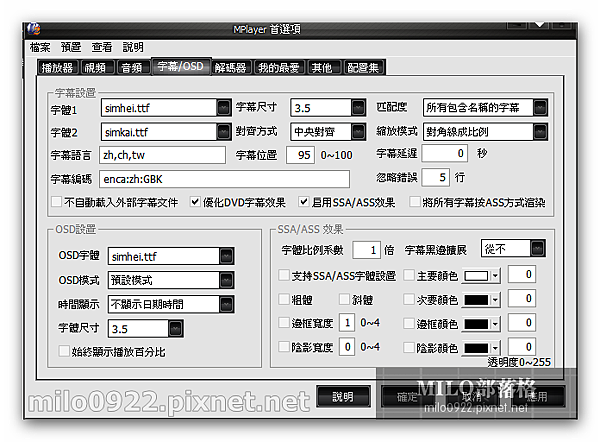Expand the 縮放模式 dropdown
The width and height of the screenshot is (600, 442).
[540, 132]
